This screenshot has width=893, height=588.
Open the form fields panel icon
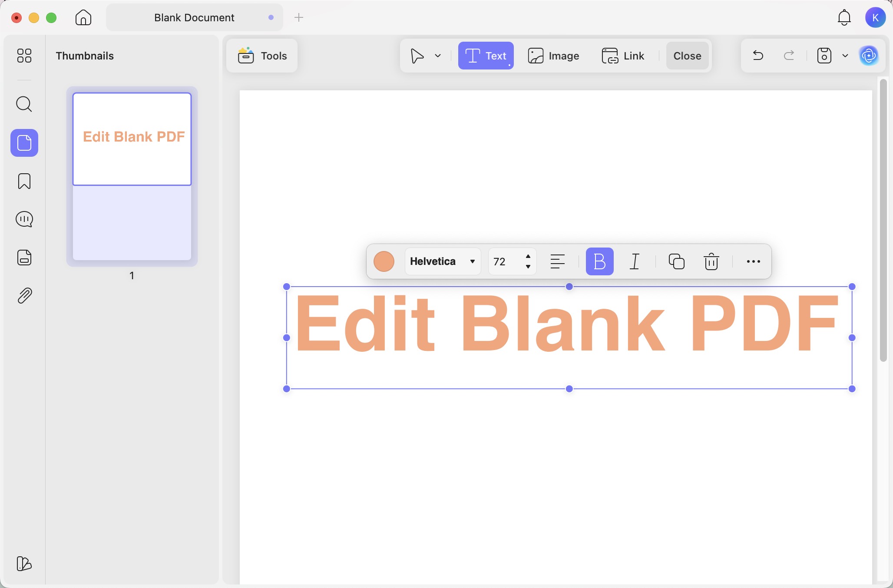24,258
